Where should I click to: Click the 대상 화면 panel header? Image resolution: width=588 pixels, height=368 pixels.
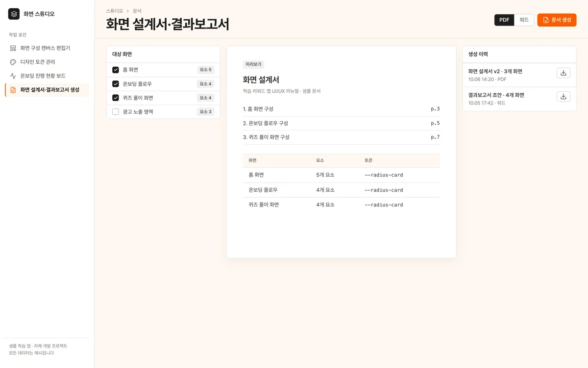(x=163, y=54)
